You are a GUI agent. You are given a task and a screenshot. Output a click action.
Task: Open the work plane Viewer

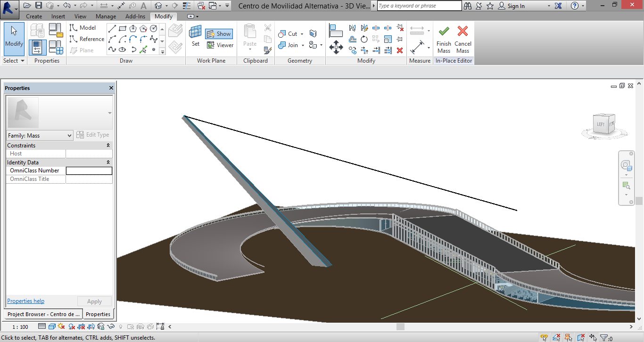tap(220, 45)
